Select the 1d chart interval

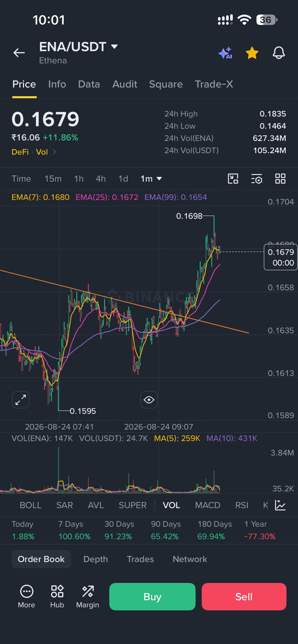coord(123,179)
